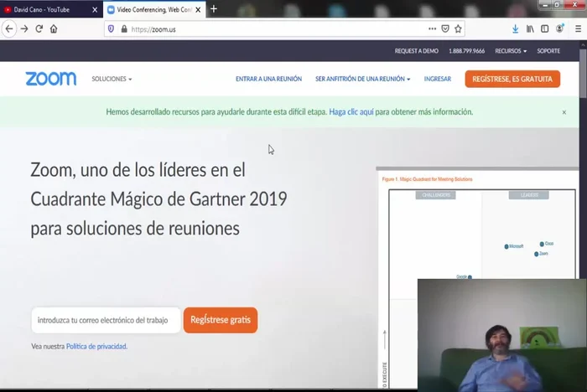Go forward one page in browser
This screenshot has width=587, height=392.
[24, 28]
